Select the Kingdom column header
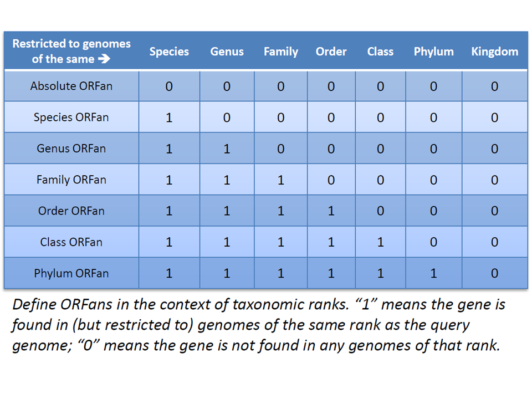This screenshot has height=399, width=532. click(x=494, y=52)
